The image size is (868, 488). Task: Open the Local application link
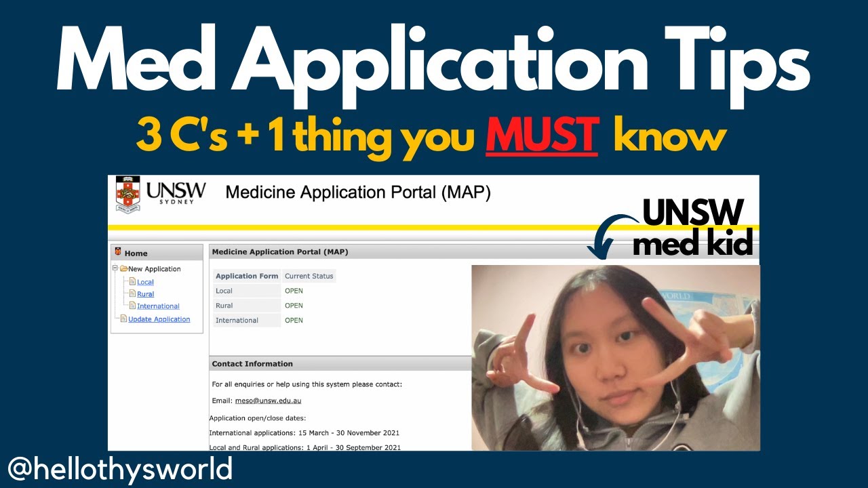pyautogui.click(x=145, y=282)
